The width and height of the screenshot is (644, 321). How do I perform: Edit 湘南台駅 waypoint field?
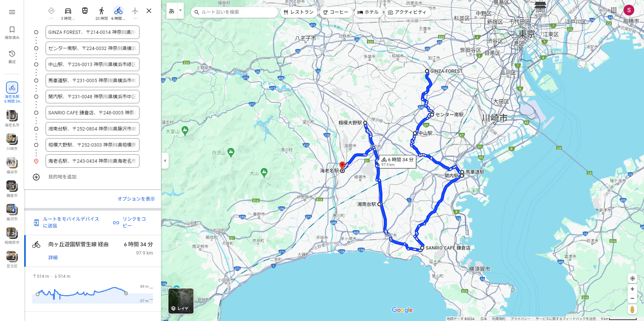point(93,129)
